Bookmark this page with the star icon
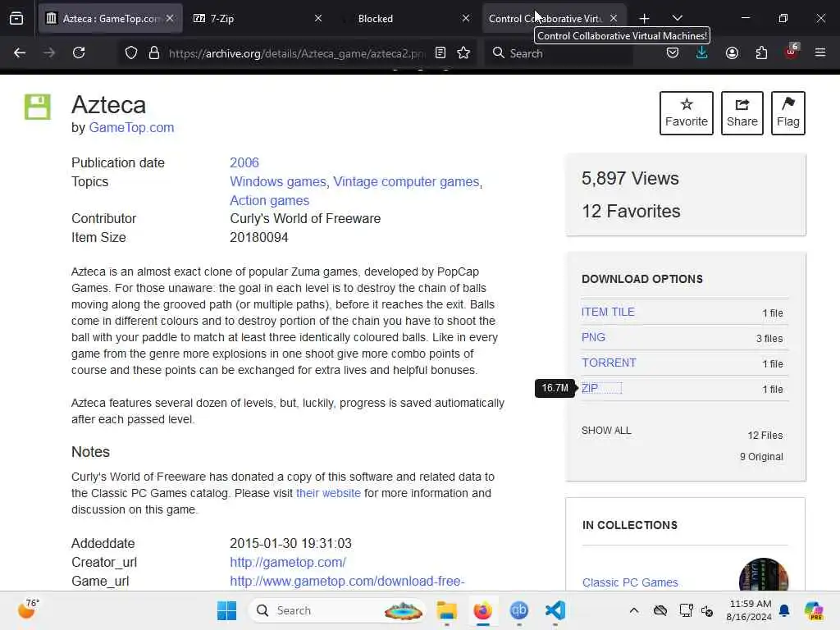840x630 pixels. click(464, 52)
